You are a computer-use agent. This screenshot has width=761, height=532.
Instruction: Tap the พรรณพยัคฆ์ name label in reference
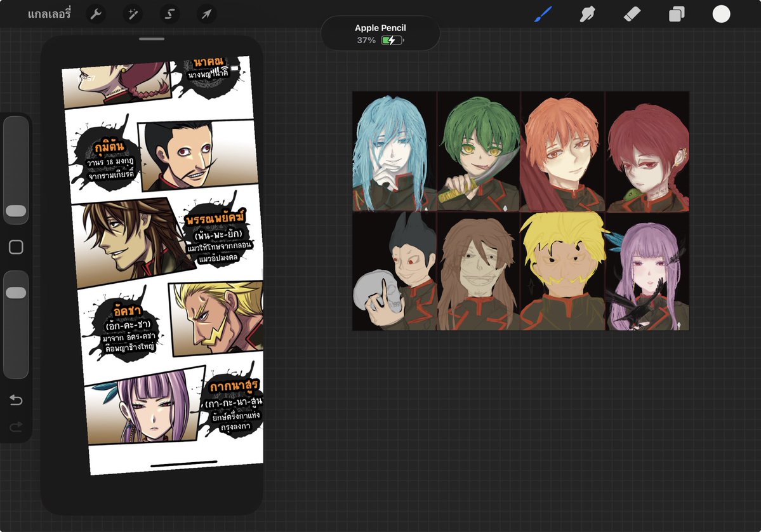coord(216,218)
